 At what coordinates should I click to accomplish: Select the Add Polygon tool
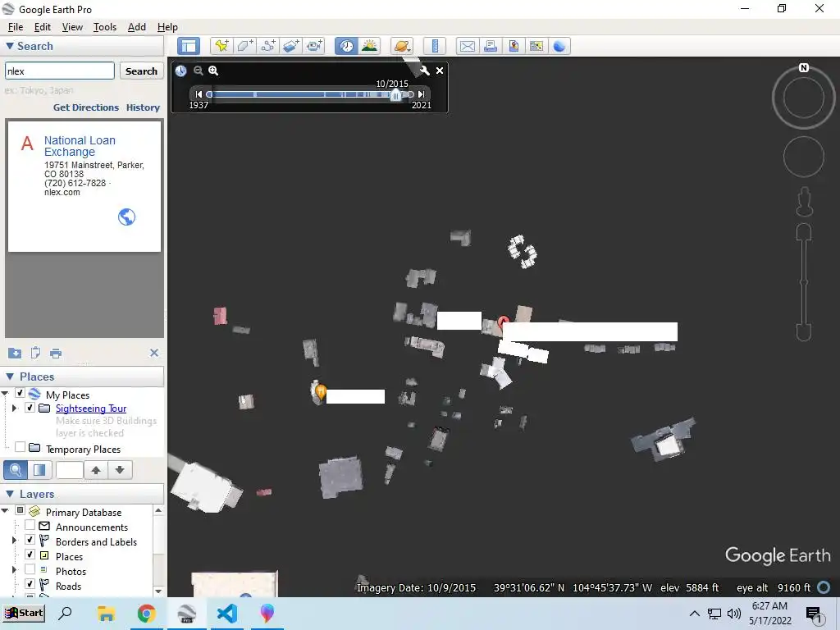[244, 46]
